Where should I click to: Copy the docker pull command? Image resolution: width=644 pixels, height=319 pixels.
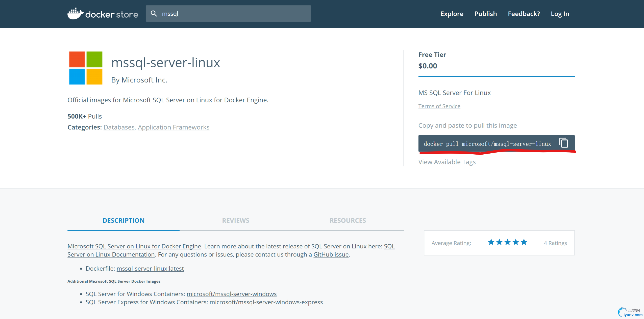(x=563, y=143)
